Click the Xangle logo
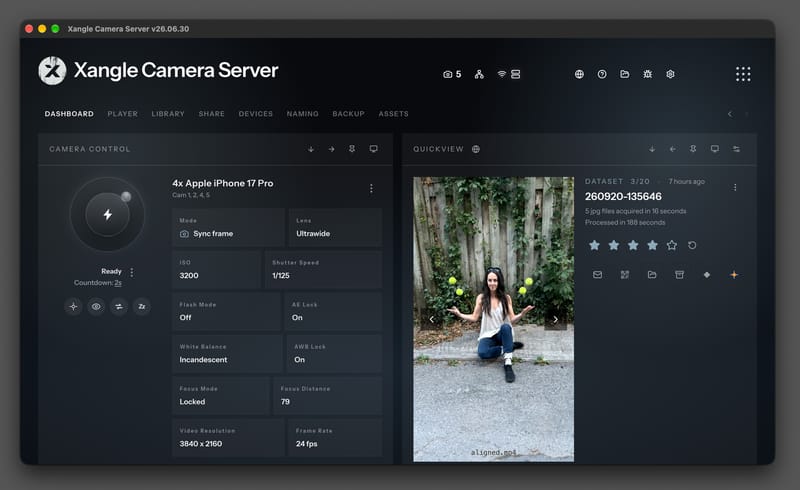Viewport: 800px width, 490px height. coord(52,70)
